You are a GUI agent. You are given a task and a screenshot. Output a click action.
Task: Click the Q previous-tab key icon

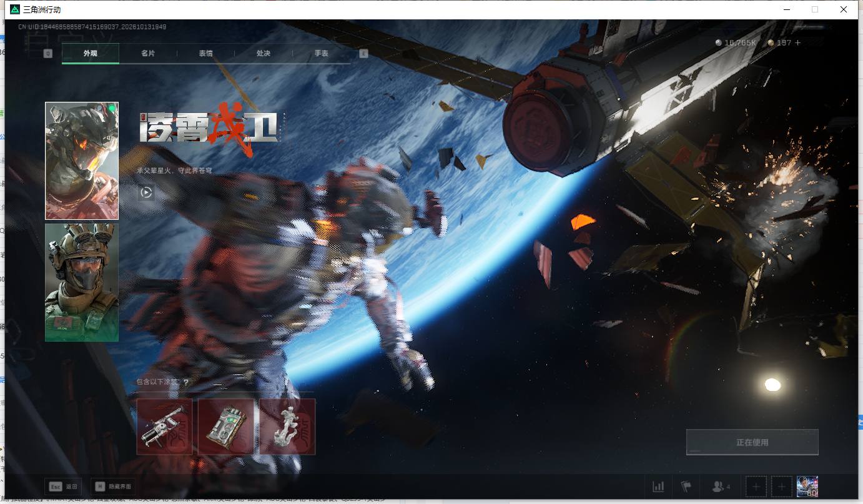(x=47, y=54)
